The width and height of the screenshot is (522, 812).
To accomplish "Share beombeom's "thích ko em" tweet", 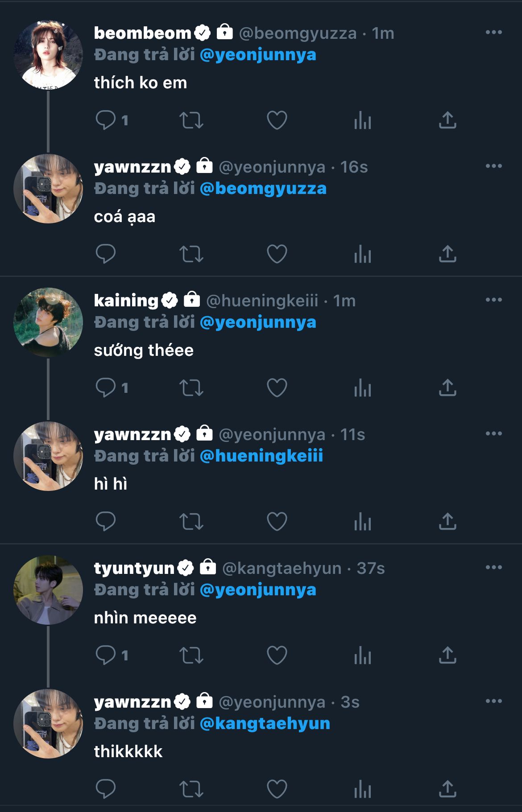I will click(x=447, y=120).
